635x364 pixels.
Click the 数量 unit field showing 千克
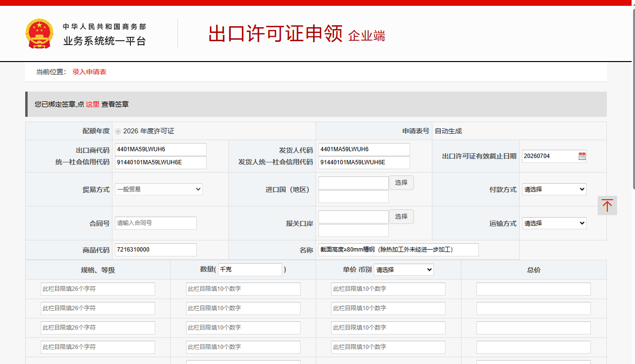click(x=250, y=270)
